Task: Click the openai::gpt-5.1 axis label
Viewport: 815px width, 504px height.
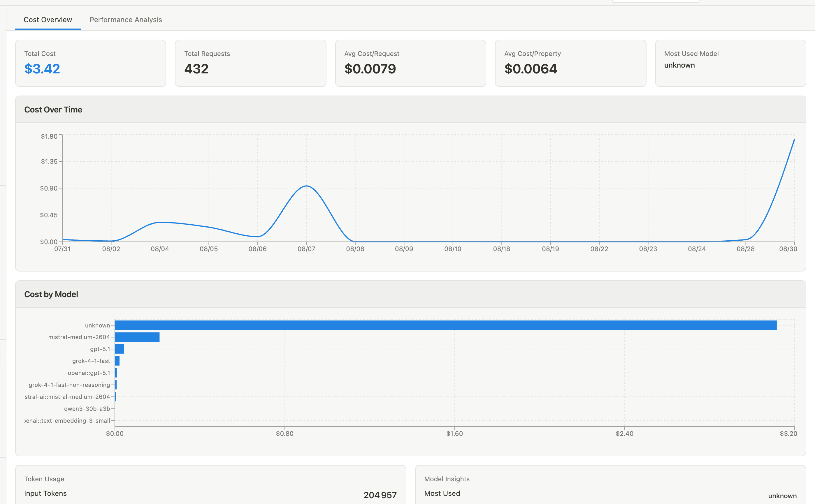Action: point(89,373)
